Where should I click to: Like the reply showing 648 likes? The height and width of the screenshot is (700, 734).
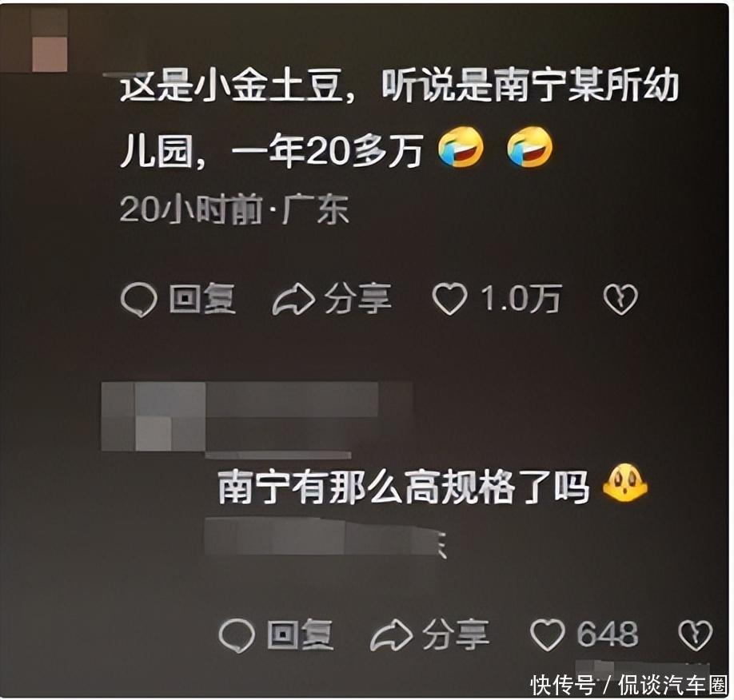[547, 634]
